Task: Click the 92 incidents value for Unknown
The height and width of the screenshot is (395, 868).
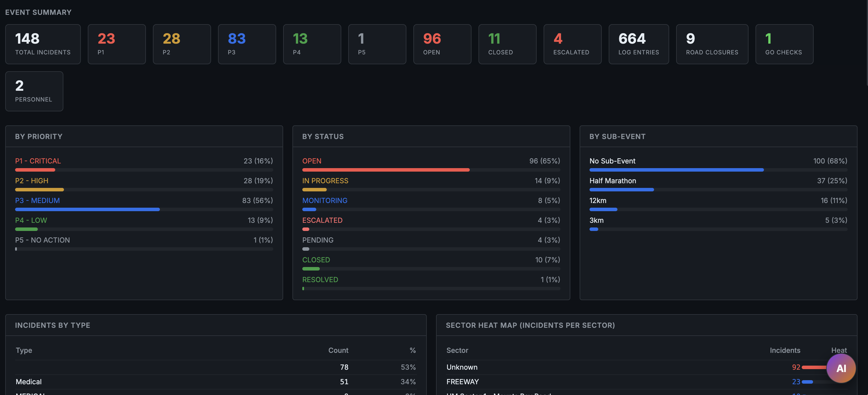Action: pos(796,367)
